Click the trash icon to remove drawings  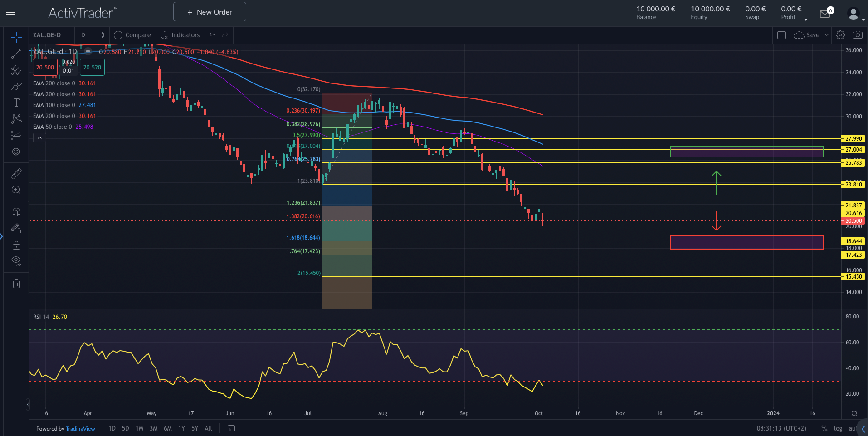[x=16, y=284]
